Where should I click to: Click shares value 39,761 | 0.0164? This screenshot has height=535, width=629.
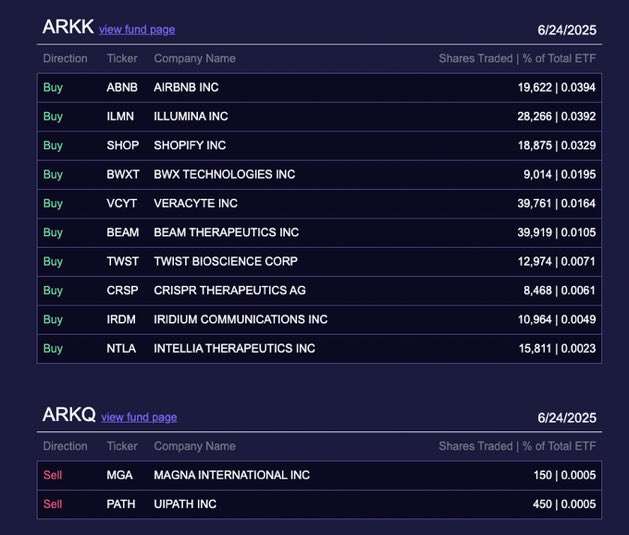pos(557,203)
